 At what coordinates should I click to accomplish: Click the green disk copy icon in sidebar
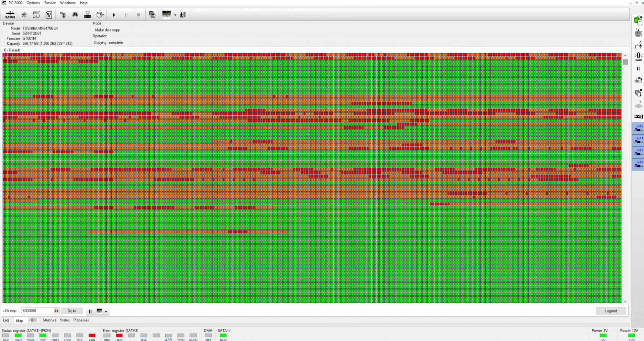pyautogui.click(x=638, y=21)
